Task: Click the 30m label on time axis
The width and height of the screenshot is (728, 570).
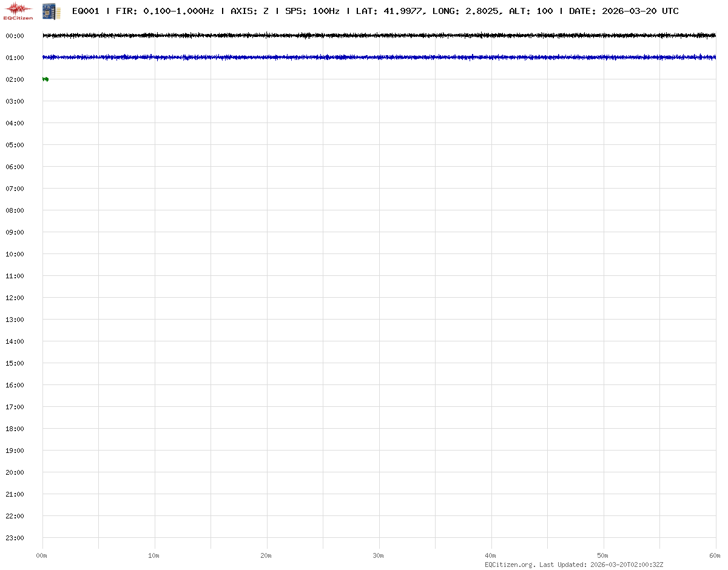Action: [379, 555]
